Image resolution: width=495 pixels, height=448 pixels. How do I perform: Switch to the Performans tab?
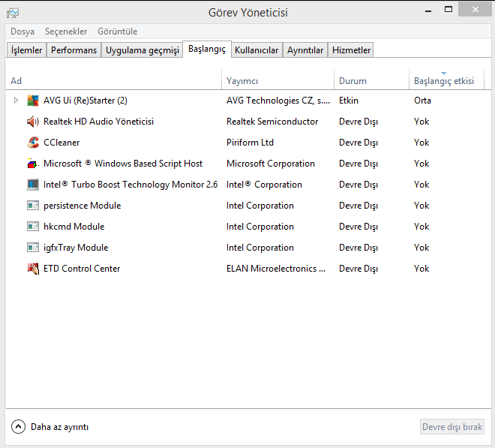tap(73, 50)
